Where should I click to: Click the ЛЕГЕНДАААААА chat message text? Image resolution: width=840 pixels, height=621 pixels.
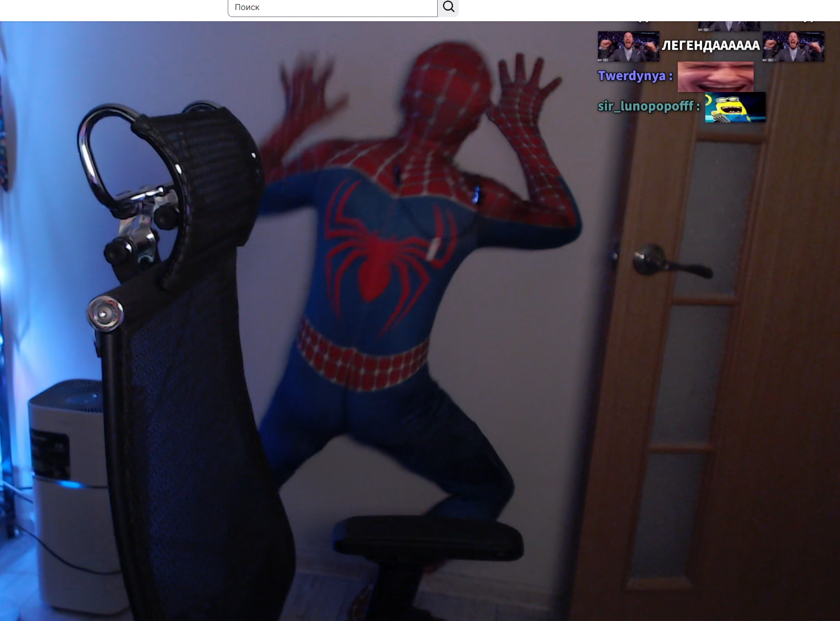click(x=711, y=46)
